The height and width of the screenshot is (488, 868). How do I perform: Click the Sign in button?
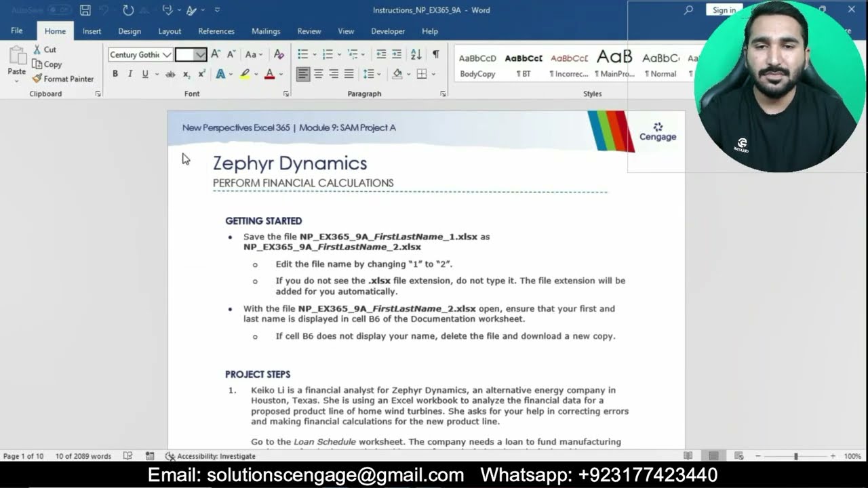click(724, 10)
